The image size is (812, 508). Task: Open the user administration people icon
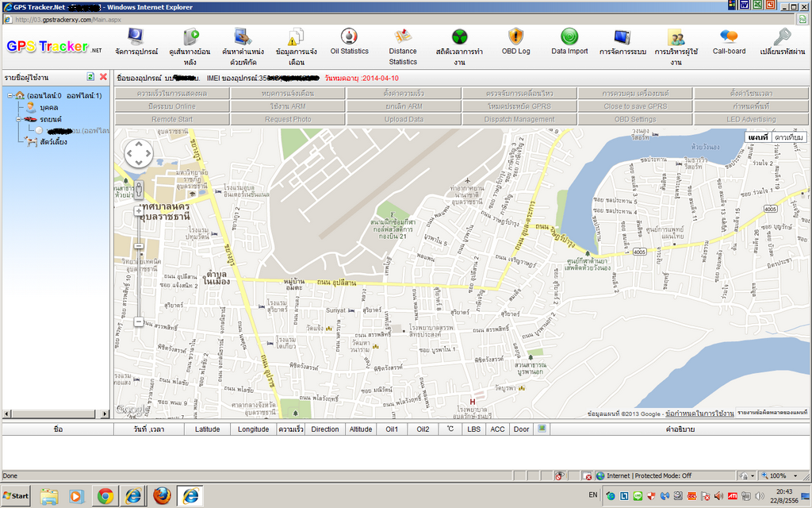676,37
